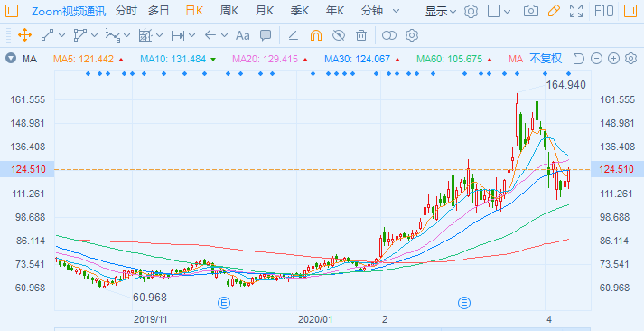644x331 pixels.
Task: Switch to the 月K monthly tab
Action: [x=265, y=11]
